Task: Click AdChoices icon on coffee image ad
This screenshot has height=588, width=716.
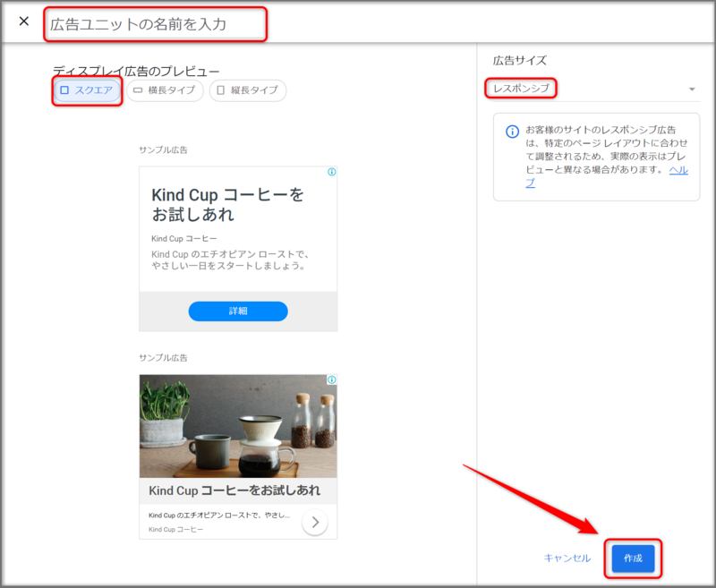Action: (332, 379)
